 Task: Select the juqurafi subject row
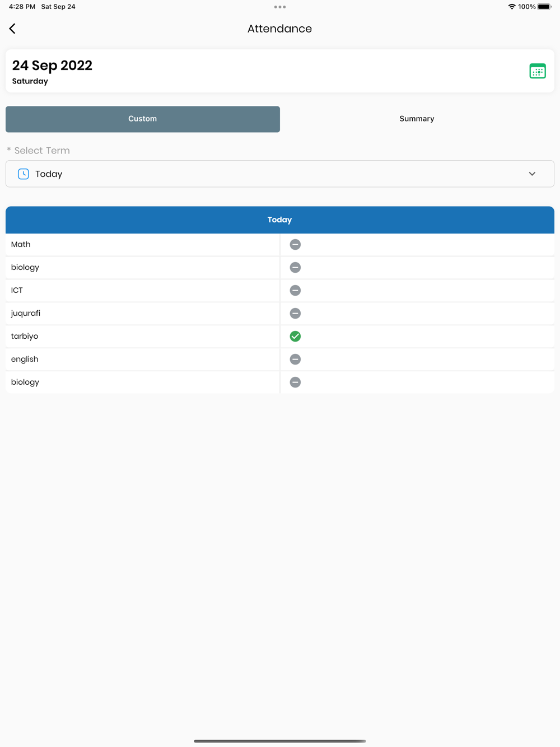[280, 314]
